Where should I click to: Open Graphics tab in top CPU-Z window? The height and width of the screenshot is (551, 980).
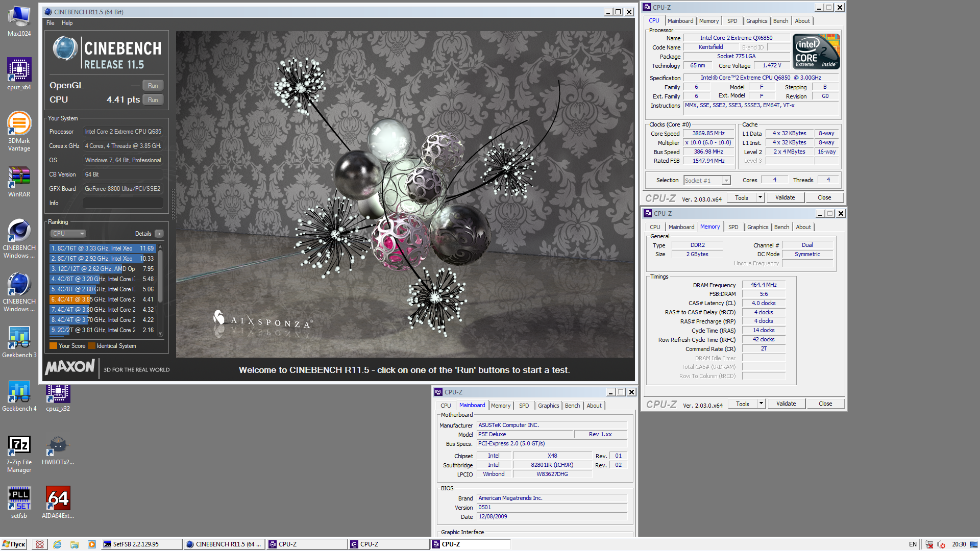coord(756,21)
